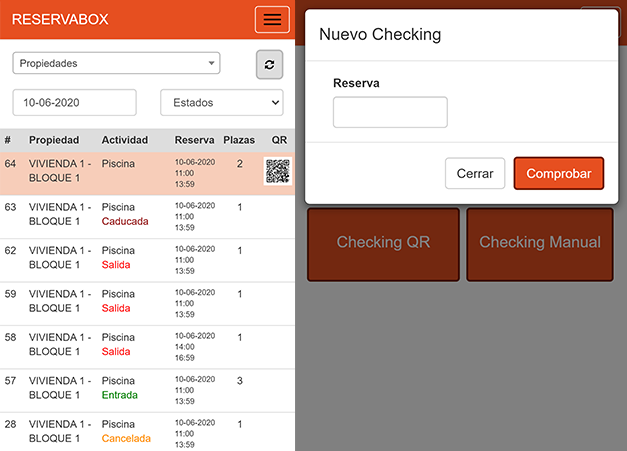
Task: Click the Reserva column header
Action: (x=194, y=140)
